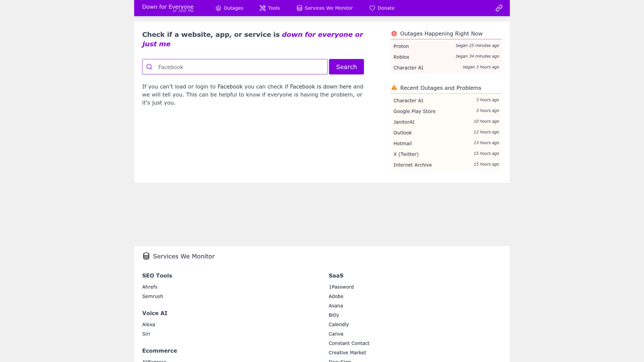Click the Constant Contact link
Viewport: 644px width, 362px height.
[x=349, y=343]
